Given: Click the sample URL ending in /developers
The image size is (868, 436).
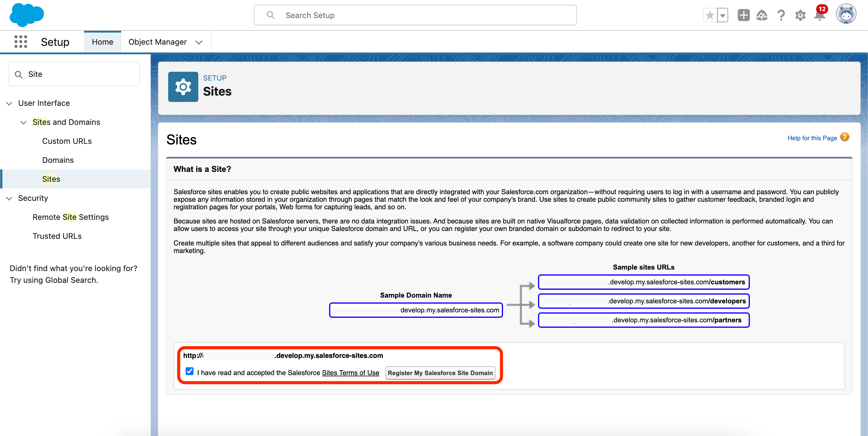Looking at the screenshot, I should [x=643, y=301].
